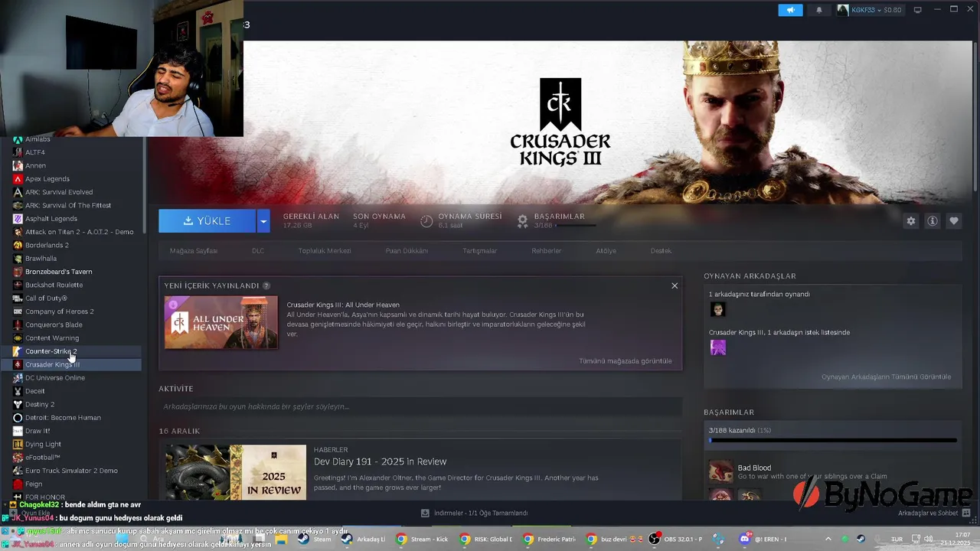980x551 pixels.
Task: Open the DLC tab
Action: [258, 251]
